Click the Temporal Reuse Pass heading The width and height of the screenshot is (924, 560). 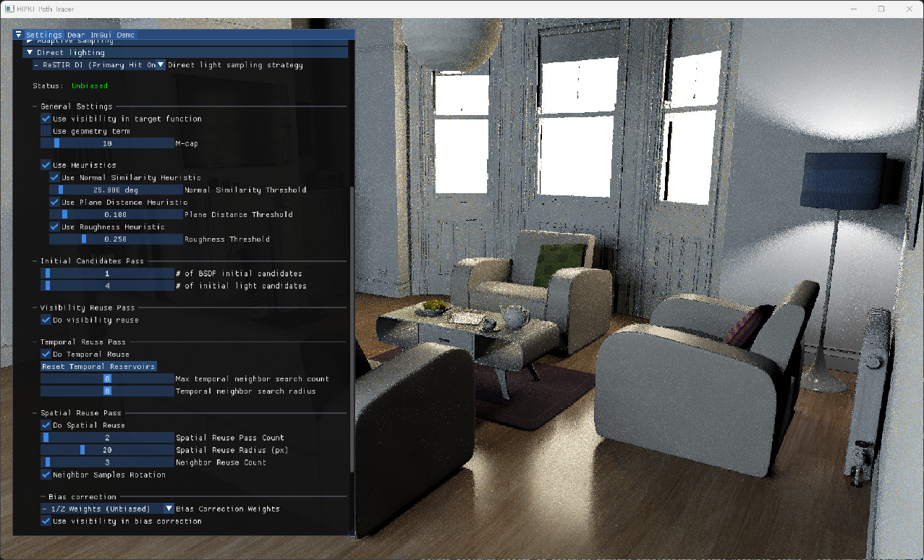click(x=82, y=341)
